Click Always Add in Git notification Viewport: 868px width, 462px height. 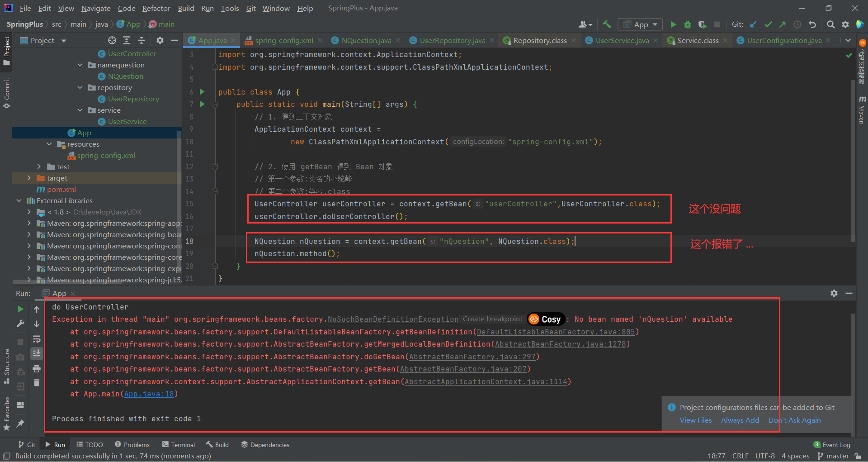pos(740,420)
